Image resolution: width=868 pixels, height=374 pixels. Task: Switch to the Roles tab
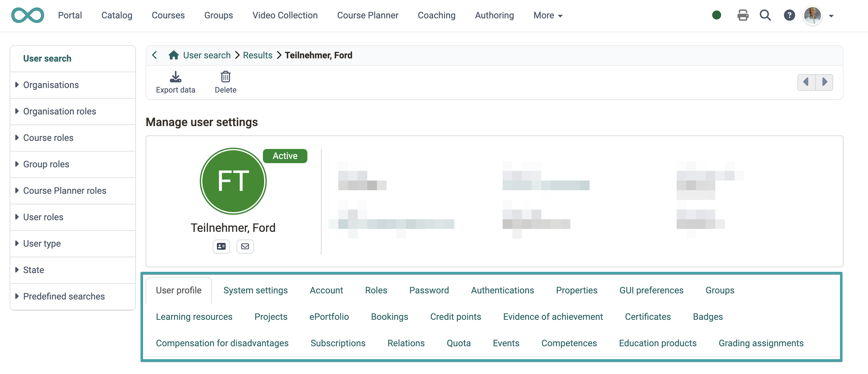pos(376,290)
